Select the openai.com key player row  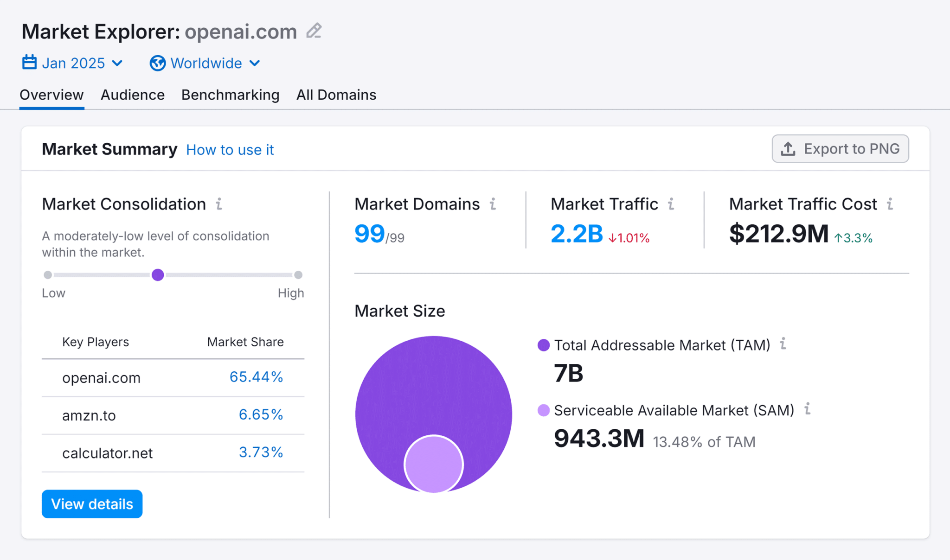[x=173, y=378]
